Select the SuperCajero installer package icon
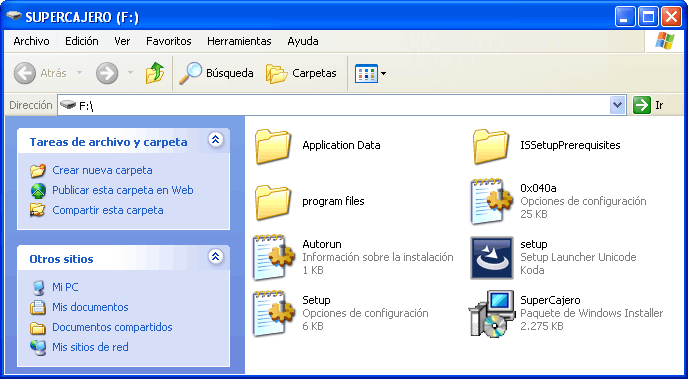The width and height of the screenshot is (688, 379). pyautogui.click(x=491, y=314)
